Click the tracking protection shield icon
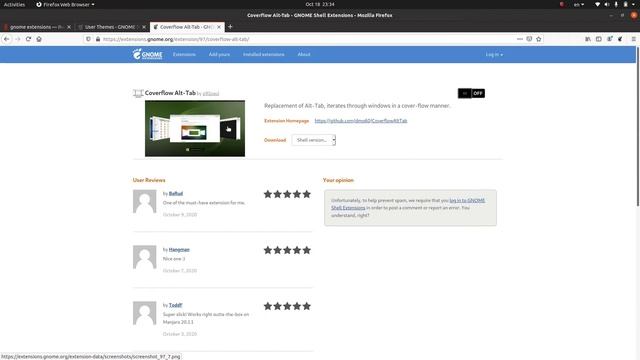This screenshot has width=640, height=360. point(88,39)
